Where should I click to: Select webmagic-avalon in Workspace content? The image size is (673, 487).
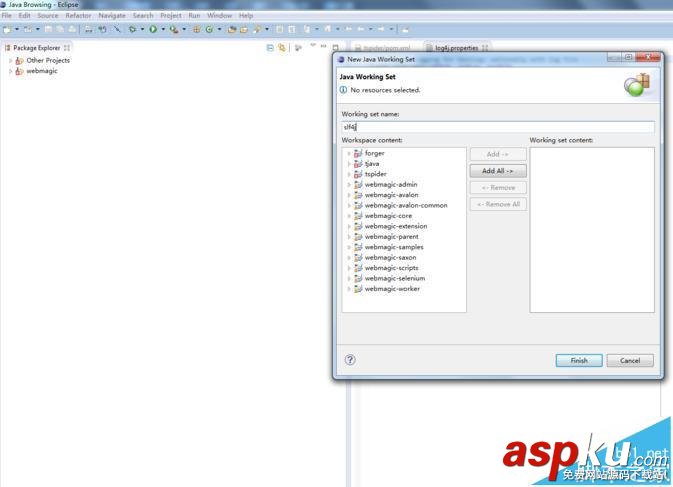pos(391,195)
